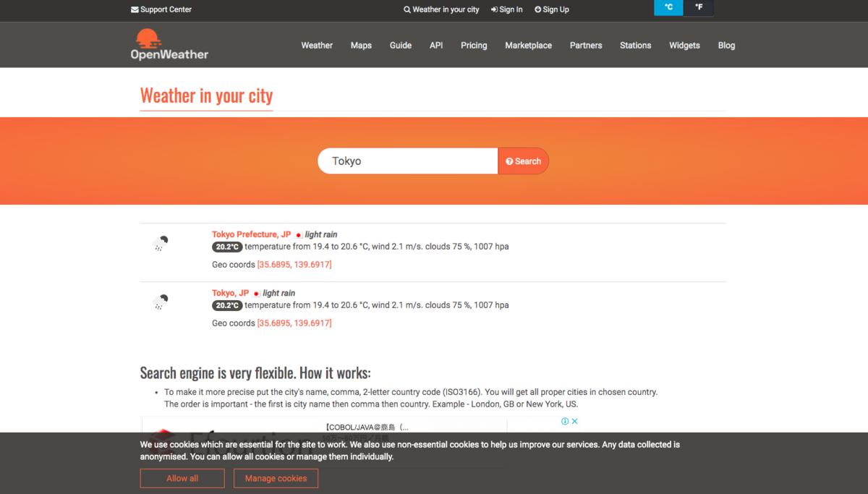Click geo coords link under Tokyo Prefecture
Screen dimensions: 868x494
pos(294,265)
